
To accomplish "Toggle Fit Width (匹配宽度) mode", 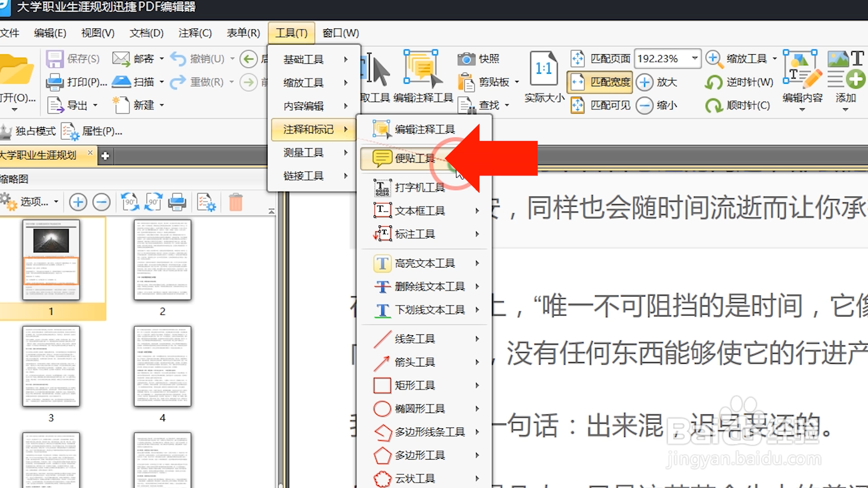I will pos(600,82).
